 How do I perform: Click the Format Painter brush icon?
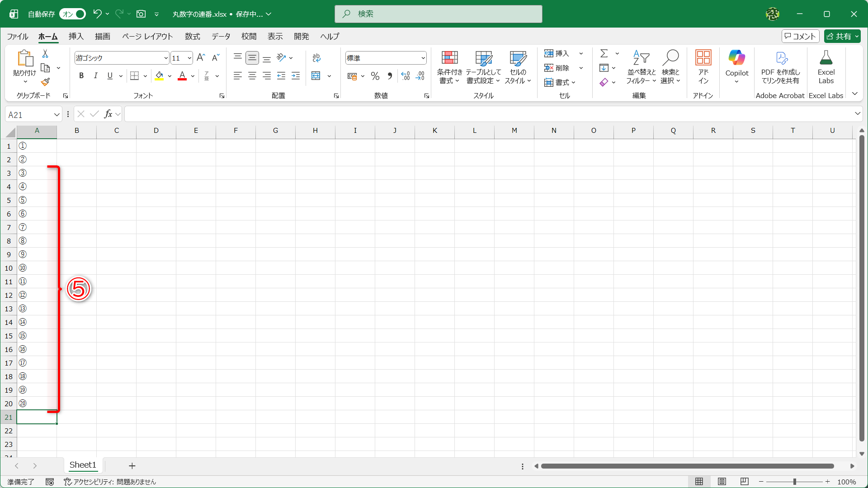click(45, 82)
